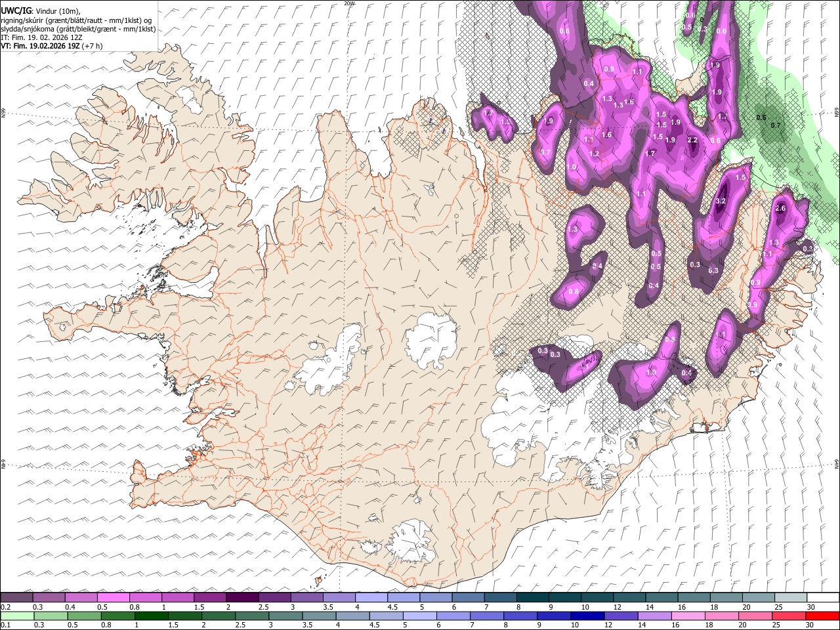
Task: Click the 'UWC/IG' title text
Action: pos(16,10)
